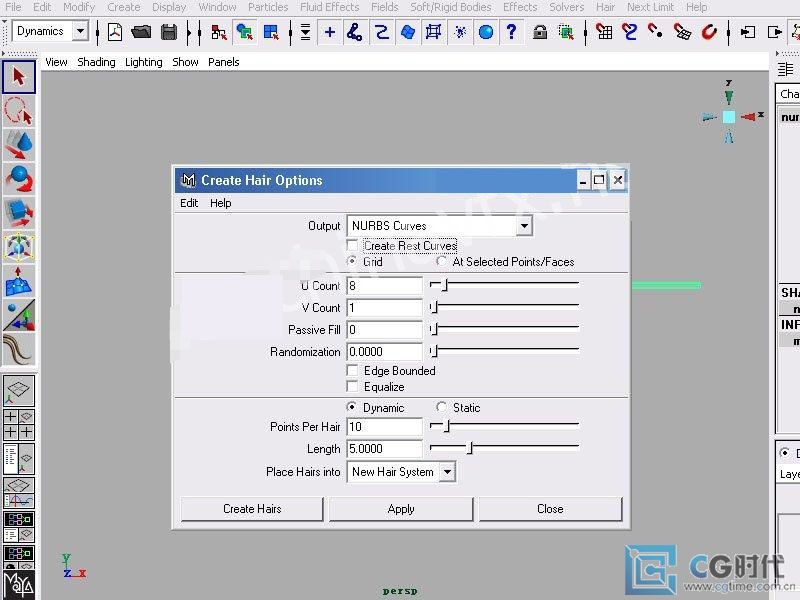Toggle select by hierarchy mode icon
The width and height of the screenshot is (800, 600).
[x=218, y=33]
